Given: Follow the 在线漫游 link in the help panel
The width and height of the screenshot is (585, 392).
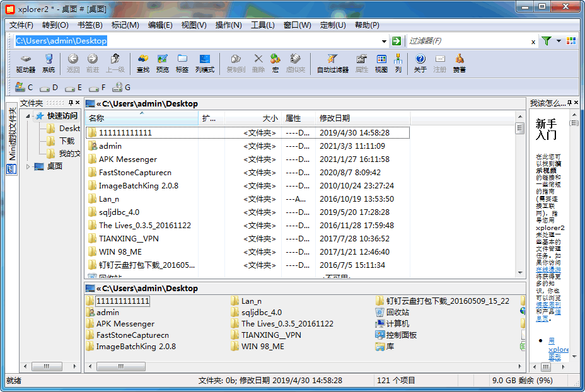Looking at the screenshot, I should pyautogui.click(x=548, y=269).
